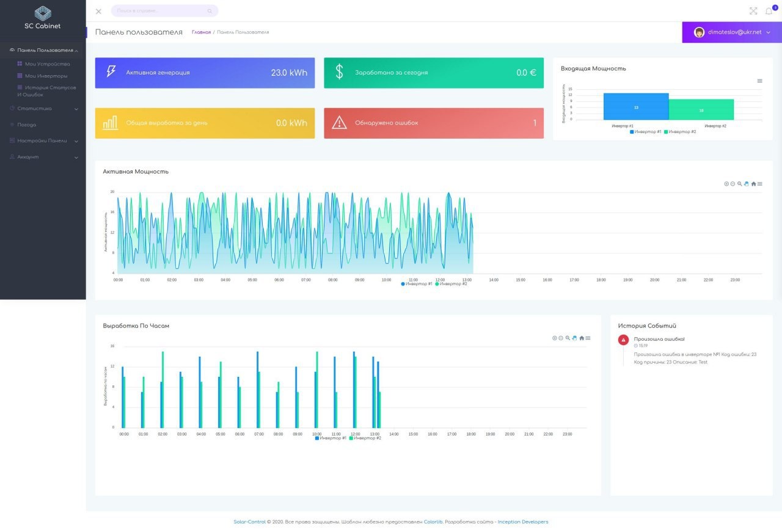This screenshot has width=782, height=532.
Task: Open the dimateslov@ukr.net user dropdown
Action: (x=732, y=32)
